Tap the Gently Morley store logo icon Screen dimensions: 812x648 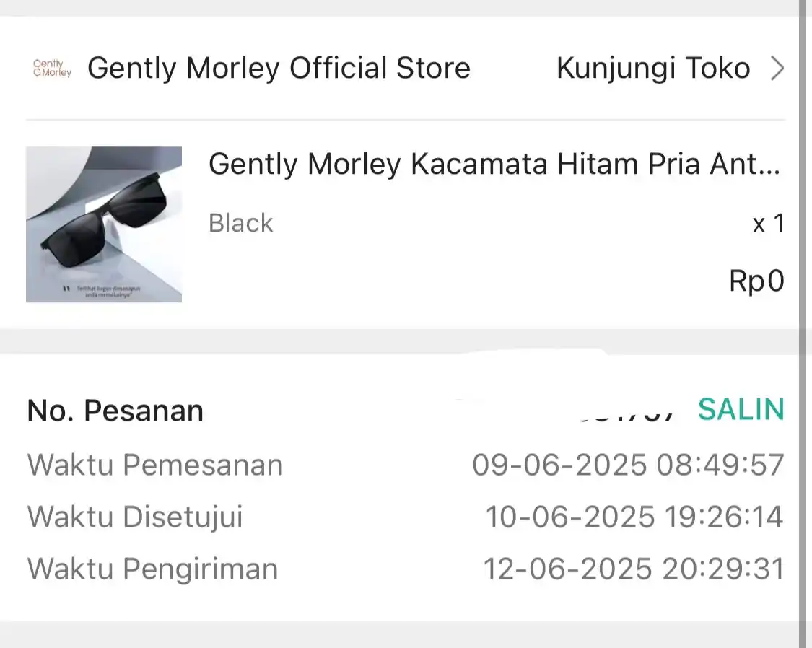52,69
